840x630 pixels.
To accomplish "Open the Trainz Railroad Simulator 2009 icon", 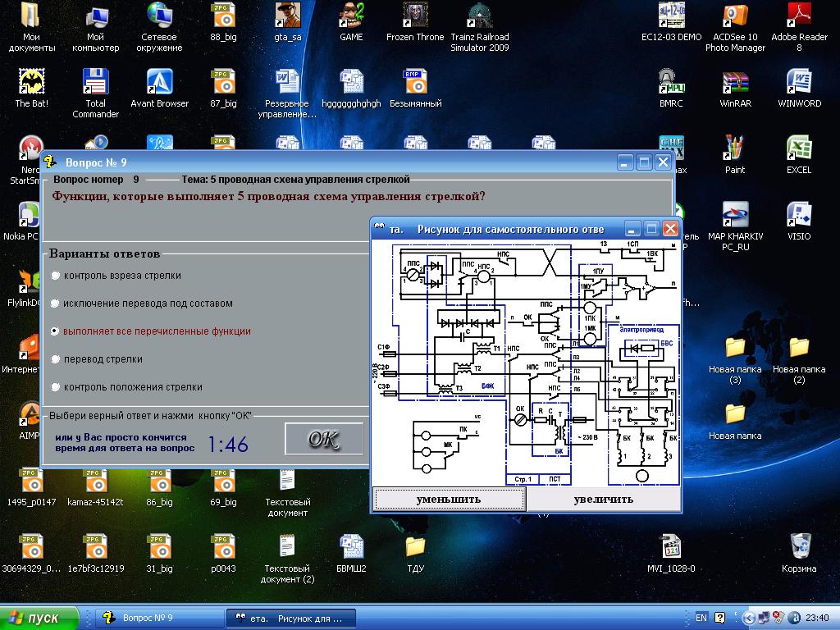I will pos(480,16).
